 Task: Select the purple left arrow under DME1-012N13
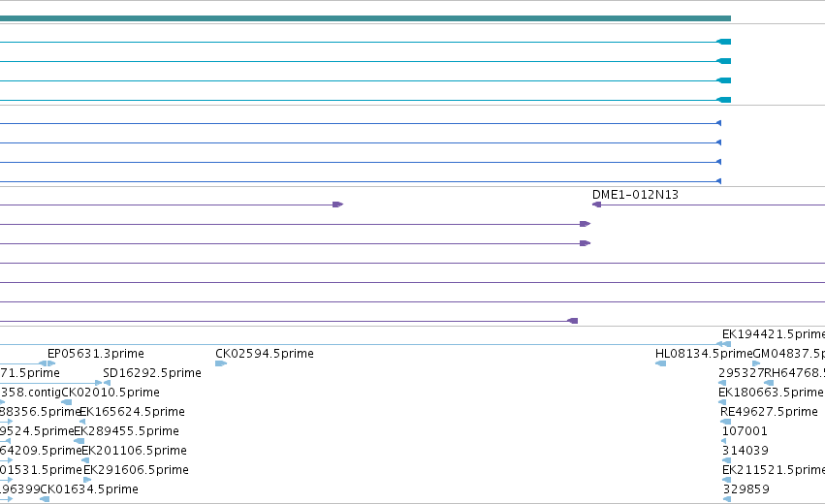coord(596,205)
